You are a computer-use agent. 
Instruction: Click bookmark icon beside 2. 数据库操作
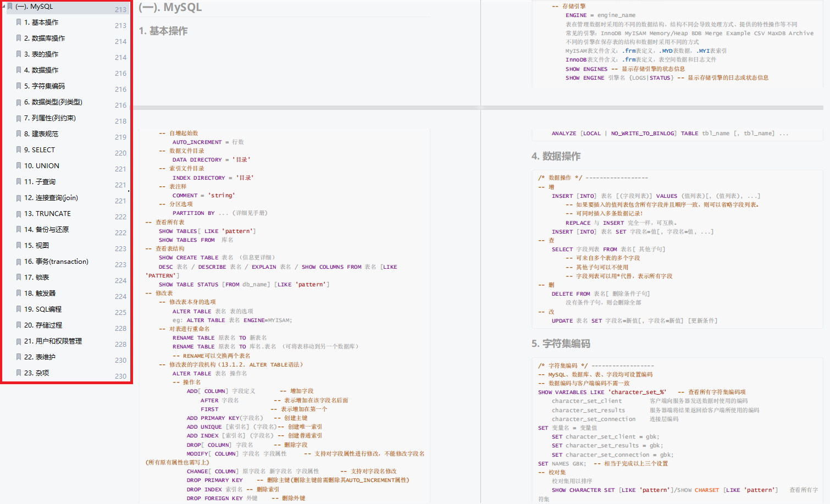click(x=19, y=38)
